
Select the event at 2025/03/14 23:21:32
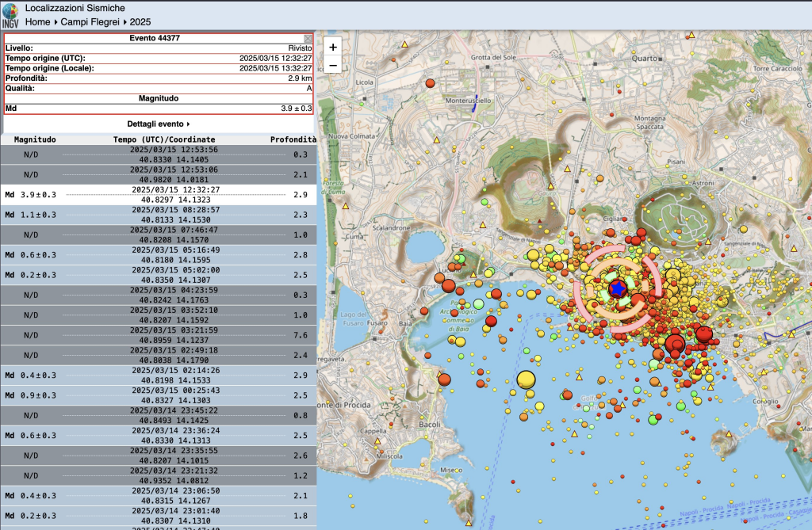pos(159,475)
